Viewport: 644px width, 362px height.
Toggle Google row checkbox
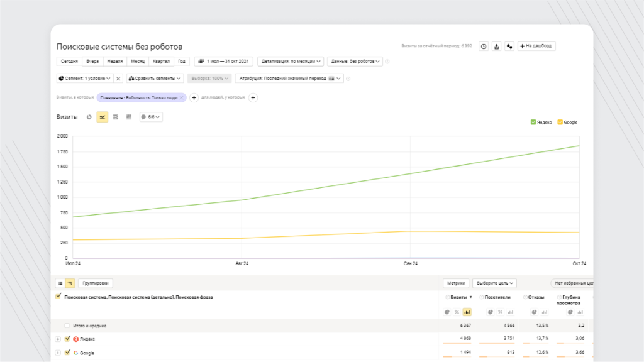pyautogui.click(x=68, y=353)
